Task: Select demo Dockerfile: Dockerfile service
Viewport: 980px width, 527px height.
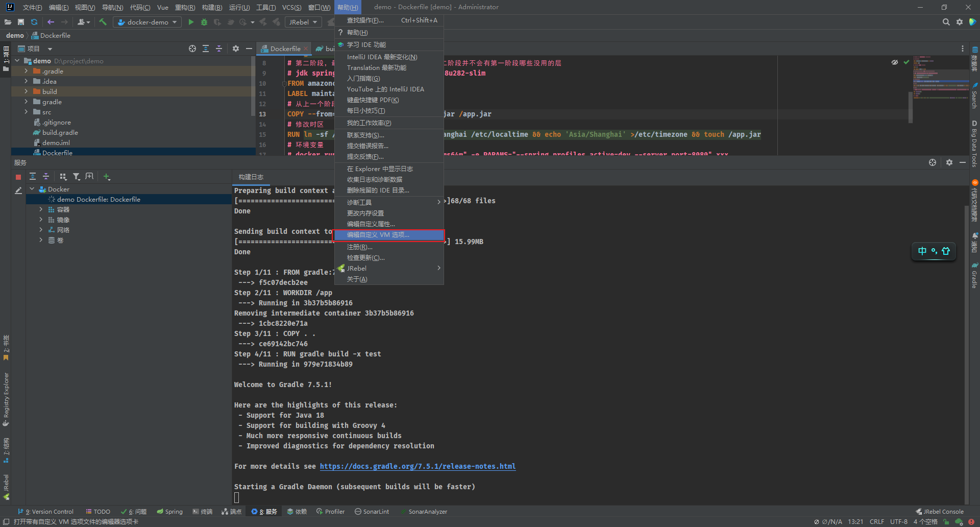Action: pos(99,199)
